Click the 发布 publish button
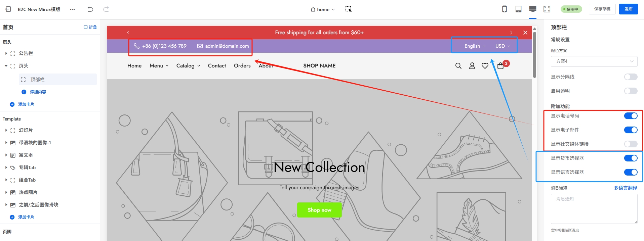 [628, 9]
